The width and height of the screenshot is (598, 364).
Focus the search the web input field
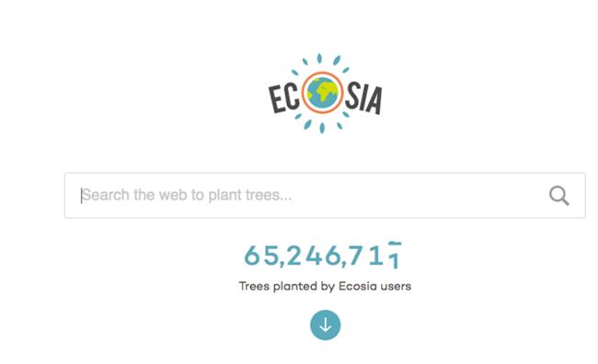coord(325,196)
